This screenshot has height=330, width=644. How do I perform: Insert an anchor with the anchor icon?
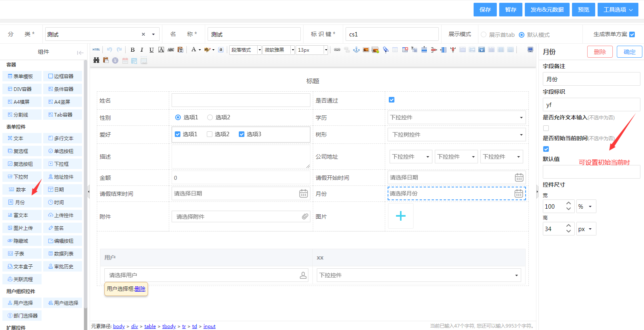pos(356,50)
